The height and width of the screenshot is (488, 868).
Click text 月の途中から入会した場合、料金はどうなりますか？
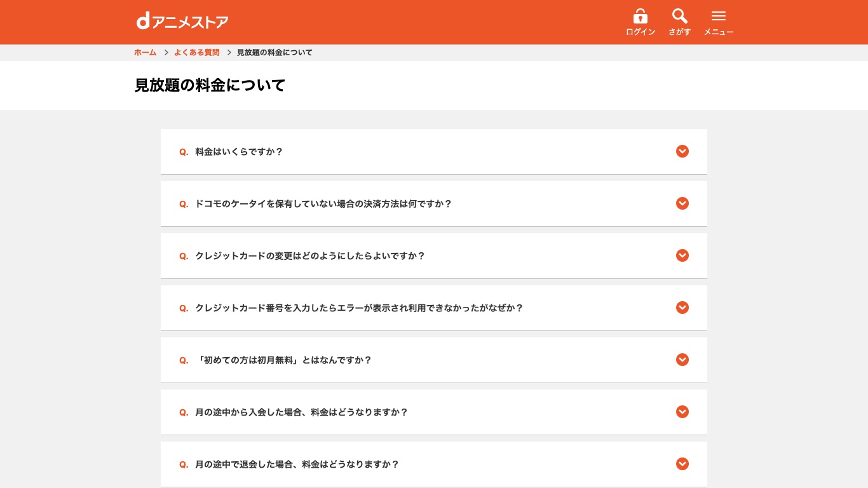[x=301, y=412]
